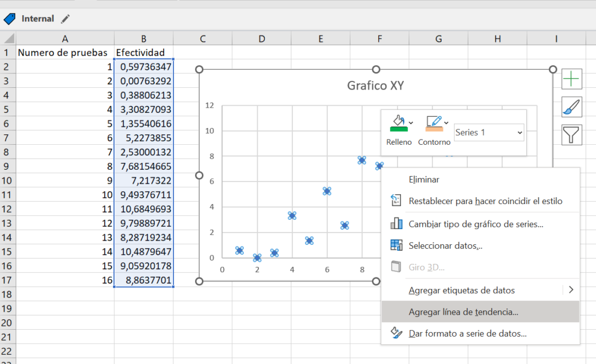The image size is (596, 364).
Task: Expand Contorno outline color dropdown arrow
Action: click(446, 123)
